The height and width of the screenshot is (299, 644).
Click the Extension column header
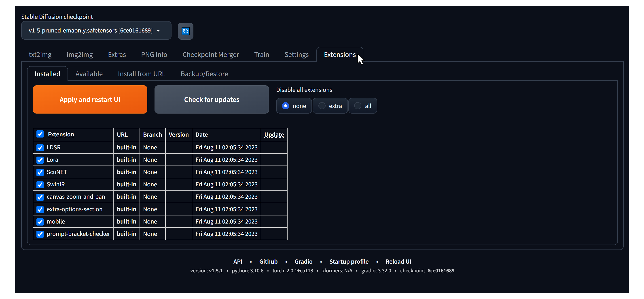pos(61,134)
